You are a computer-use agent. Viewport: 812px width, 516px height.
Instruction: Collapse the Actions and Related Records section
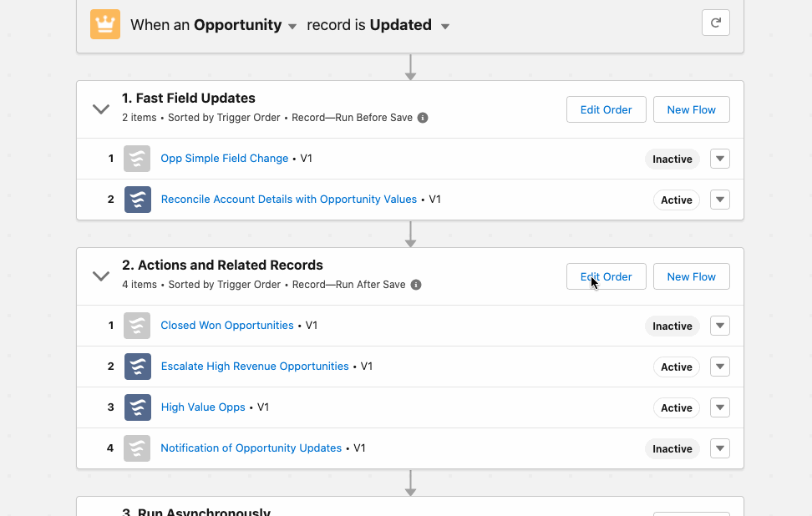101,276
